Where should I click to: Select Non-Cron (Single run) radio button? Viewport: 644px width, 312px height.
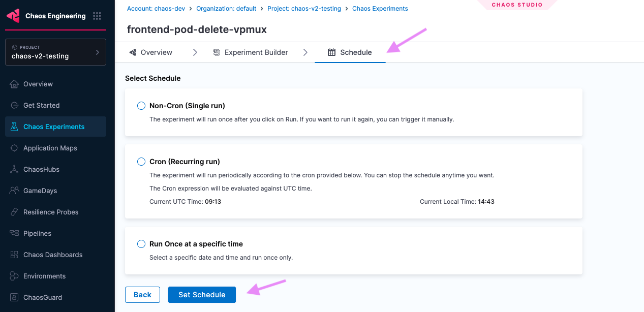(141, 106)
